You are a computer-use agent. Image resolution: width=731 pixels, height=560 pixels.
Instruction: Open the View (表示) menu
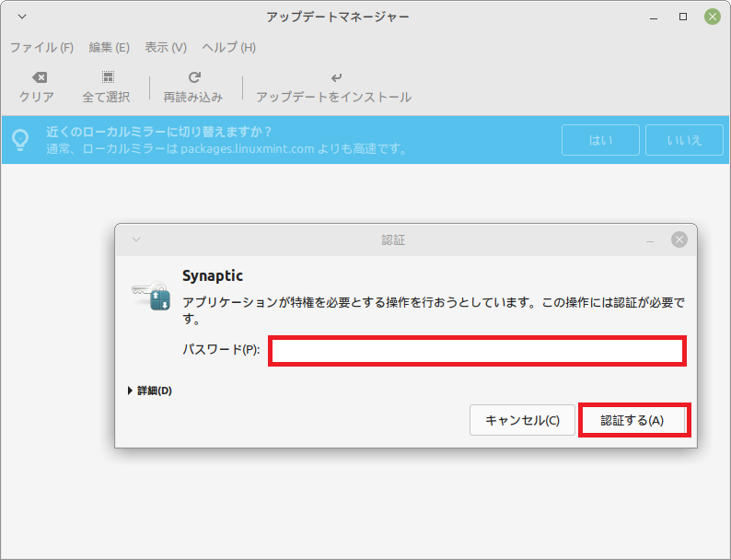click(x=166, y=48)
